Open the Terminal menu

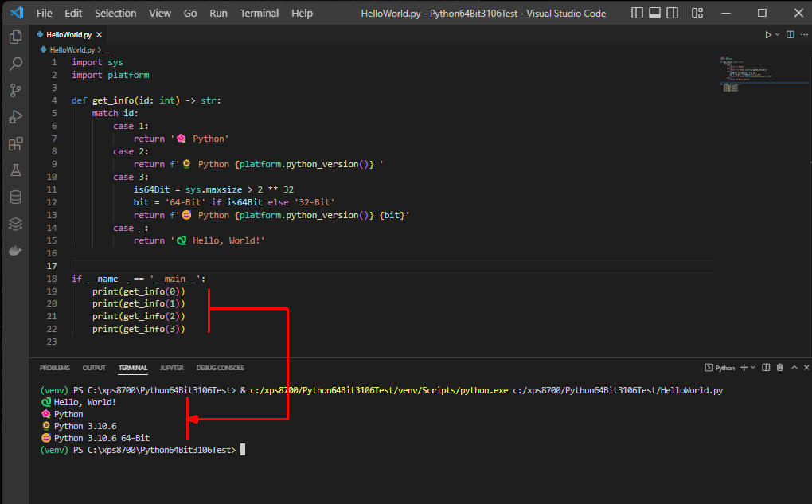click(259, 13)
